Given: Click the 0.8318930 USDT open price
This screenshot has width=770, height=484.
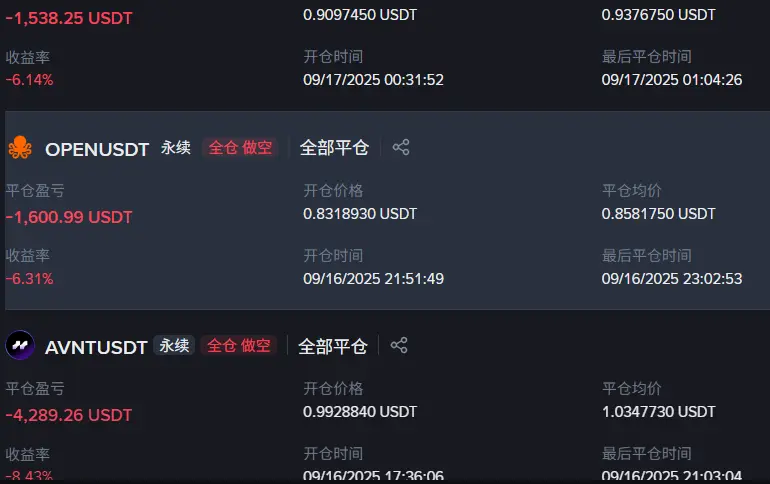Looking at the screenshot, I should click(360, 214).
